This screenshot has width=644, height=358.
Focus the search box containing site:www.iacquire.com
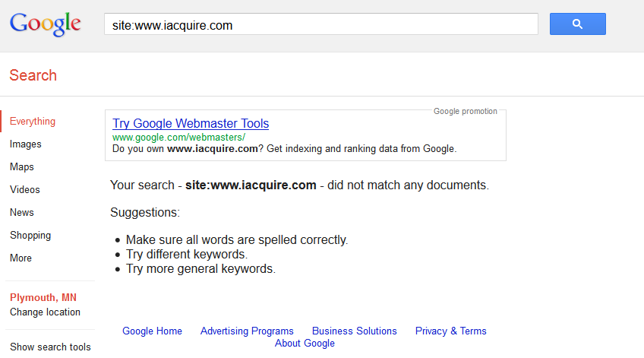point(320,24)
